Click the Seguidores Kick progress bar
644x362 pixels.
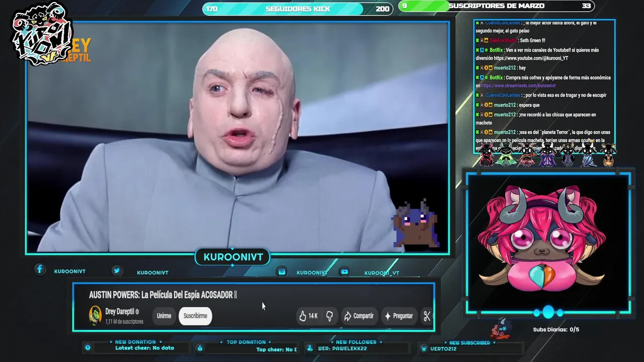point(298,9)
